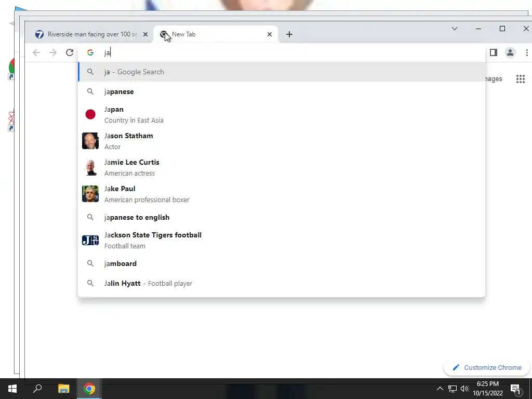The image size is (532, 399).
Task: Reload the current page
Action: pyautogui.click(x=70, y=52)
